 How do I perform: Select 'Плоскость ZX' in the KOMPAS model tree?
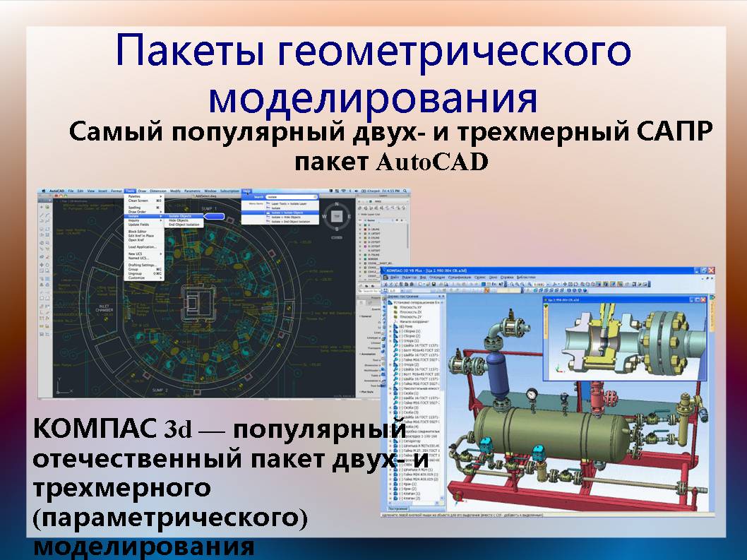coord(411,312)
